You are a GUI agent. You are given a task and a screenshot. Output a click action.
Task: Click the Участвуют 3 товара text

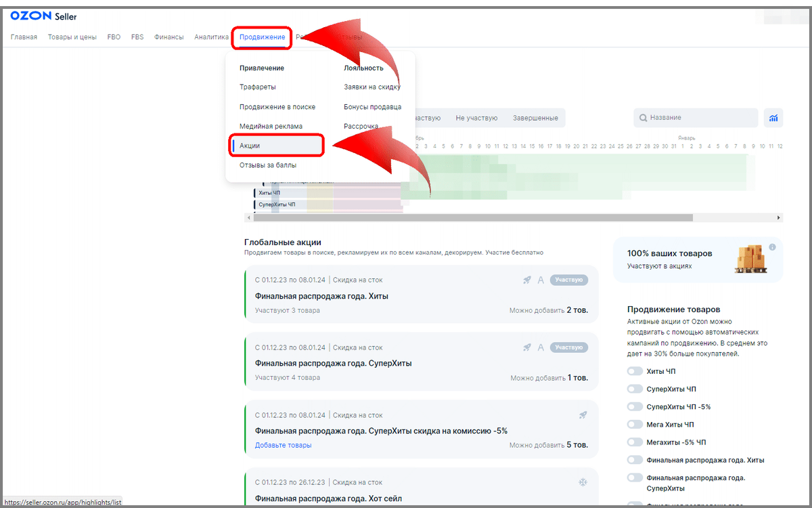pyautogui.click(x=288, y=310)
